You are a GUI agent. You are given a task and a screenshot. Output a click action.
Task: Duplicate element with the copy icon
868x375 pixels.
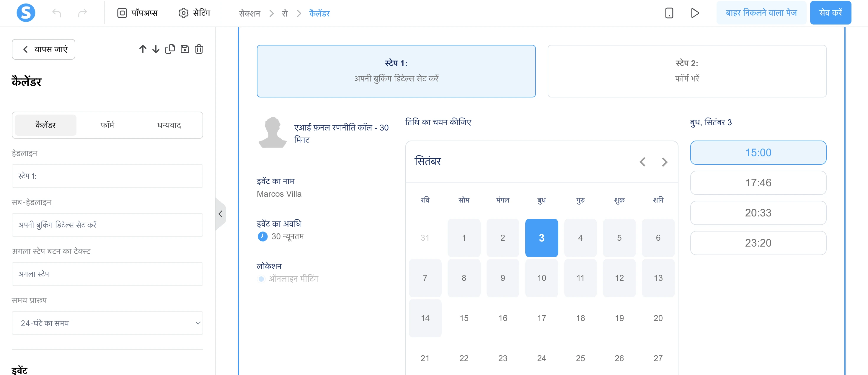170,49
